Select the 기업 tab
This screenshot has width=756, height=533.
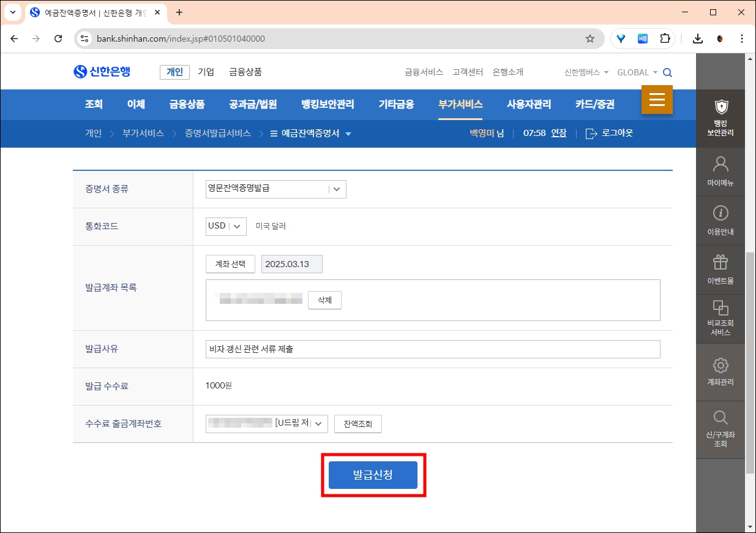click(206, 72)
